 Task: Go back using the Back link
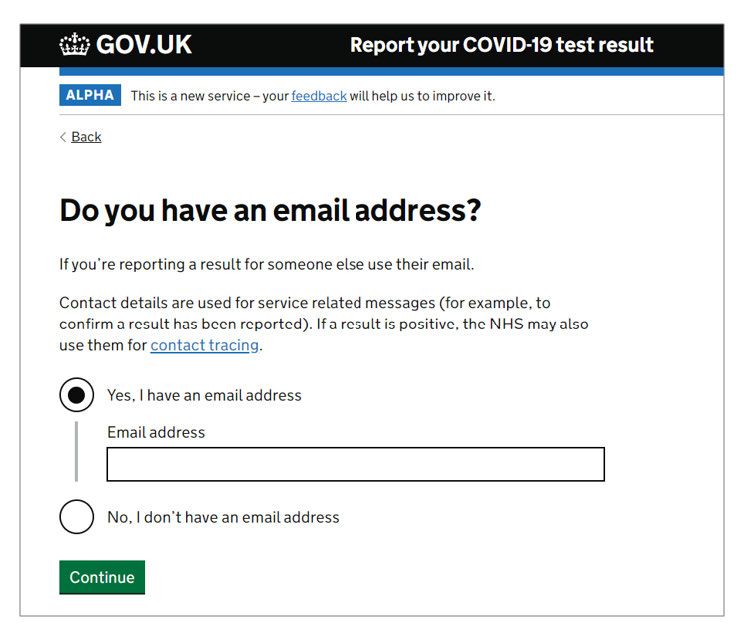(86, 137)
